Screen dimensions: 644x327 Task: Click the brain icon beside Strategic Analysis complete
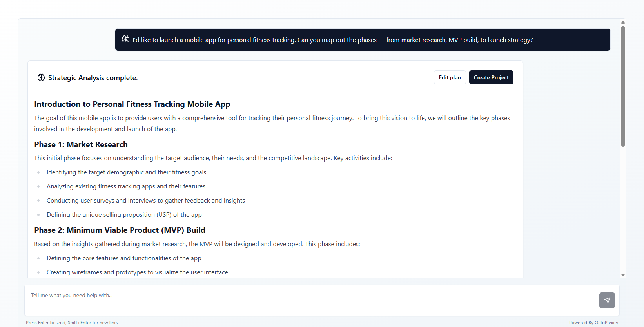point(41,77)
